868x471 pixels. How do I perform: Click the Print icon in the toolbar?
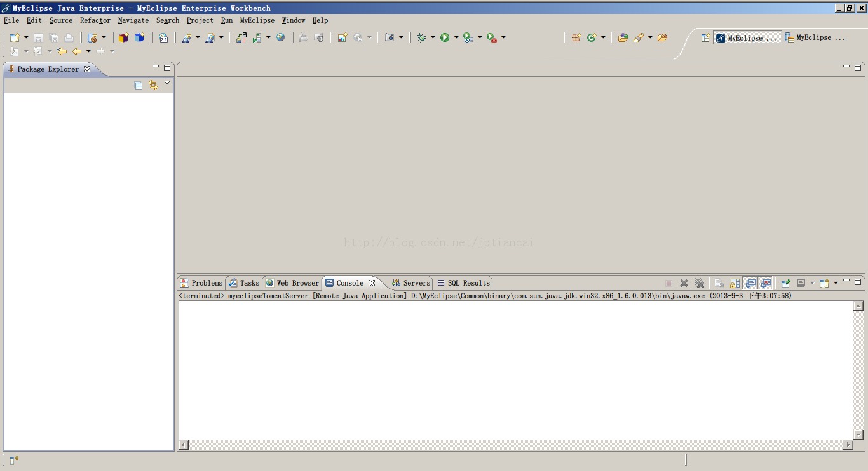[x=69, y=37]
